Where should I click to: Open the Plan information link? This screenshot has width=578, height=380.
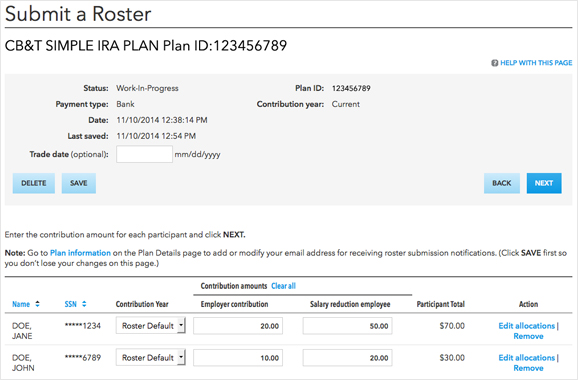(x=80, y=253)
